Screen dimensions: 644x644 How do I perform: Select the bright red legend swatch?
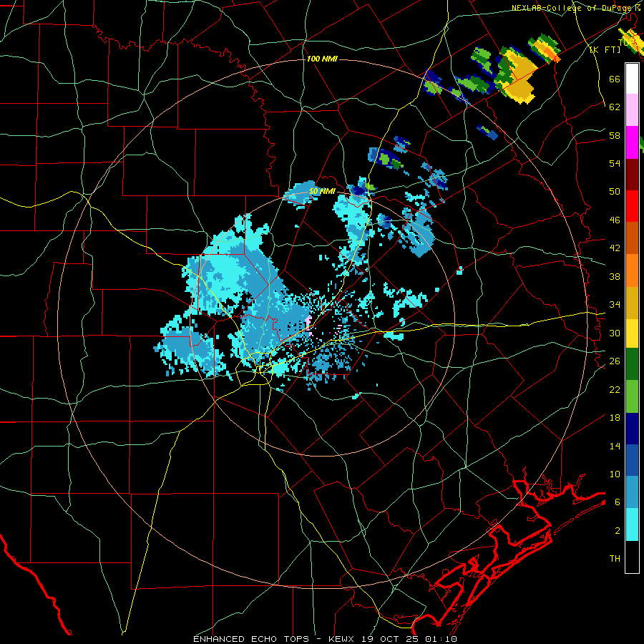tap(632, 206)
